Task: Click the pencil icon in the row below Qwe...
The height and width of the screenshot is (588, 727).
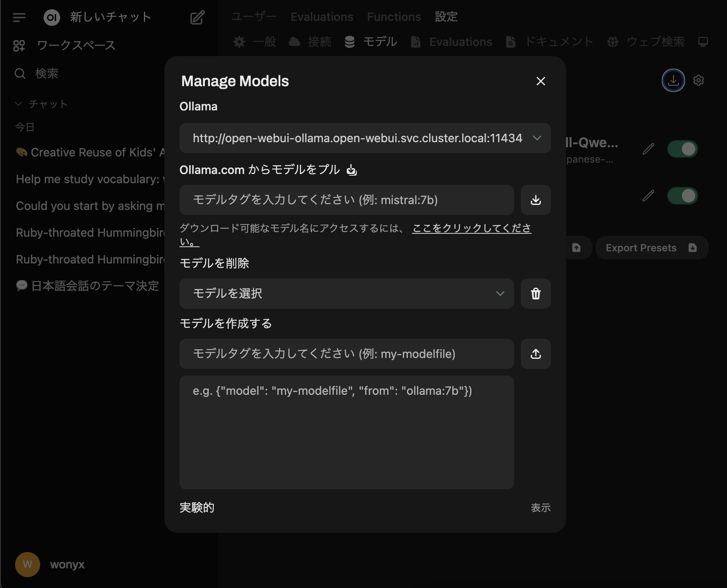Action: click(648, 196)
